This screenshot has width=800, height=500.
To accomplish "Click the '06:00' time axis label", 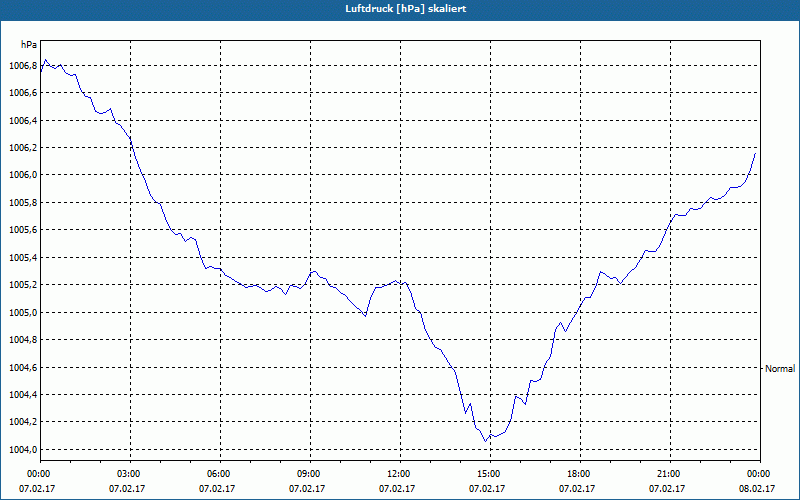I will [220, 474].
